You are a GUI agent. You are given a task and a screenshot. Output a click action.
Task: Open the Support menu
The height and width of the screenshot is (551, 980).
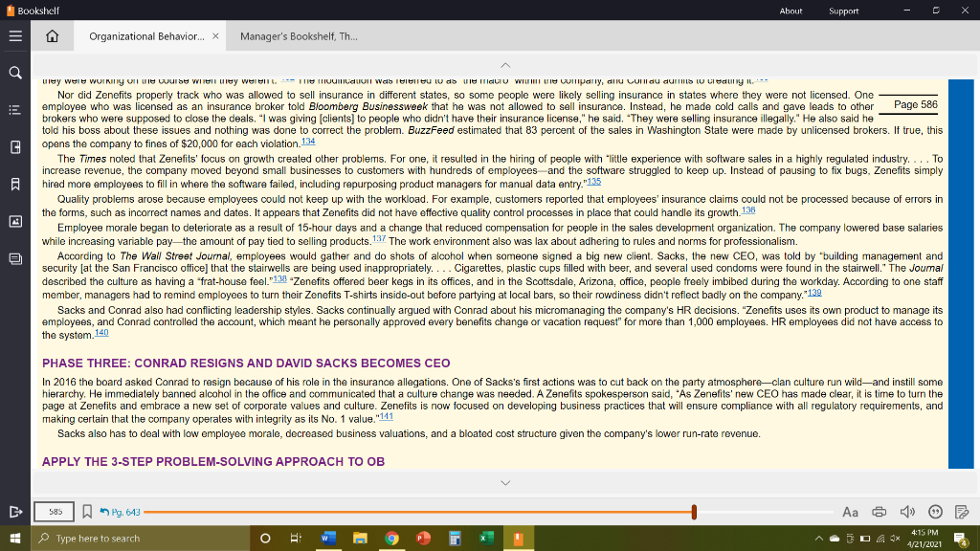click(844, 11)
